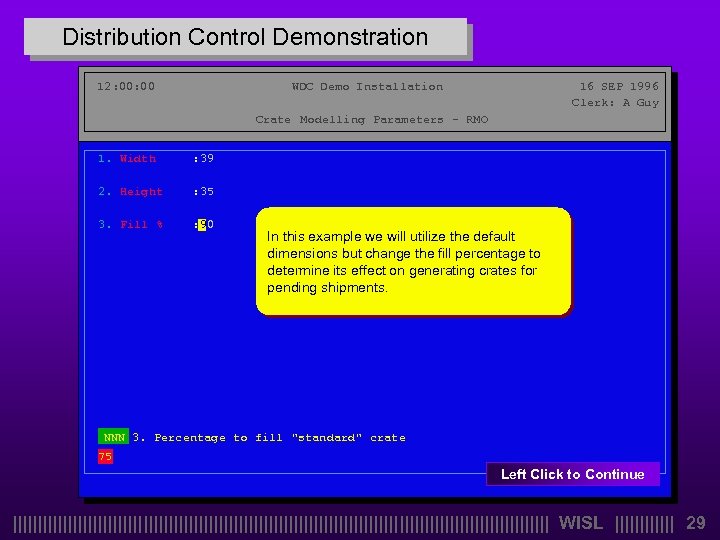Click the red 75 input value
Viewport: 720px width, 540px height.
105,456
